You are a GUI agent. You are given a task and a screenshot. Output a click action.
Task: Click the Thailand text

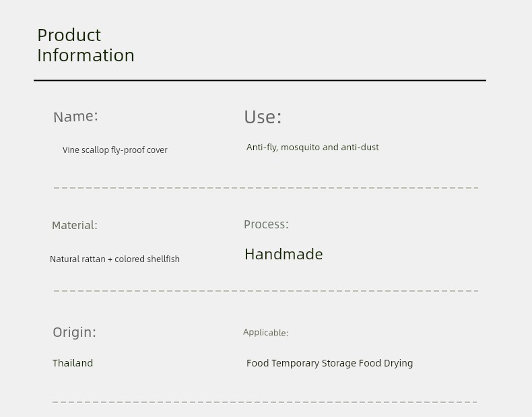[x=73, y=363]
